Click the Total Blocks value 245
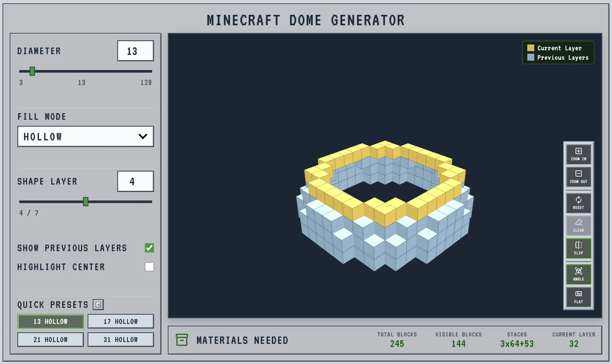This screenshot has height=364, width=612. [397, 344]
